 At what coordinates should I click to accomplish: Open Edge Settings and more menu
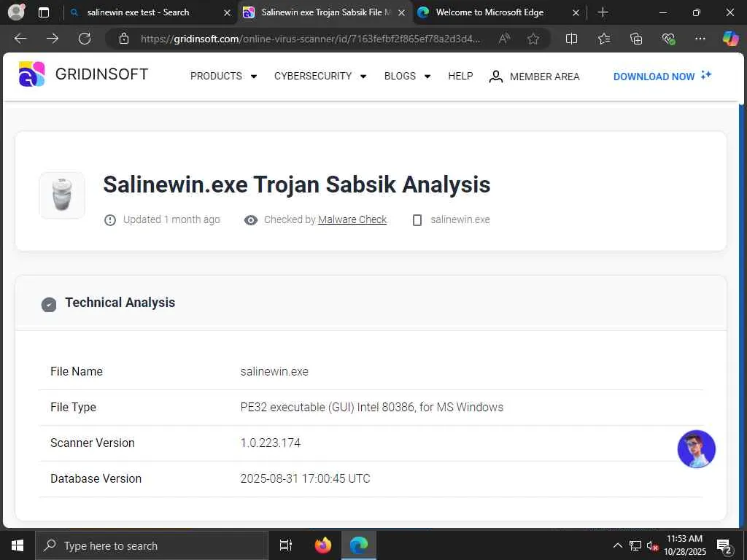click(700, 39)
